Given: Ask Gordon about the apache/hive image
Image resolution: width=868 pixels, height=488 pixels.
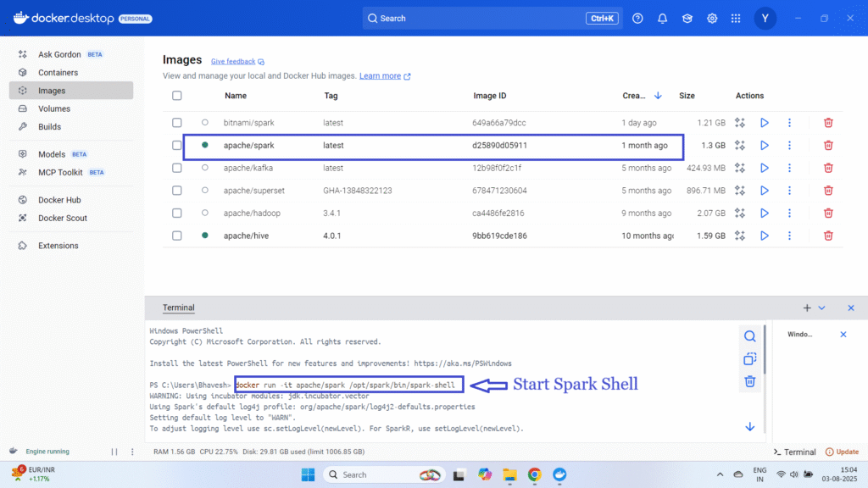Looking at the screenshot, I should coord(739,236).
